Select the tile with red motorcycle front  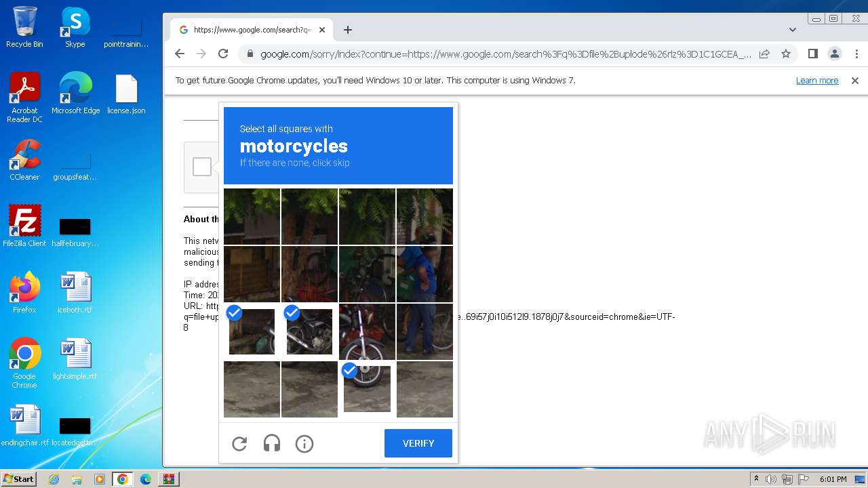(367, 331)
